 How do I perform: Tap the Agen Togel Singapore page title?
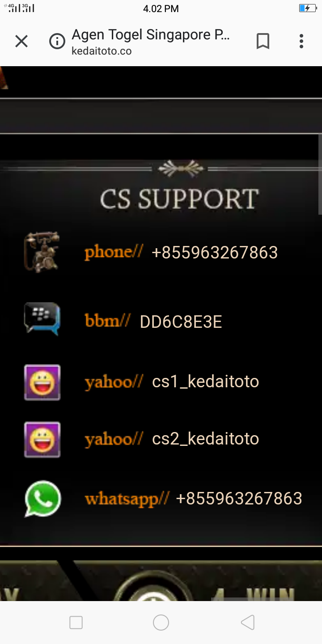coord(151,35)
